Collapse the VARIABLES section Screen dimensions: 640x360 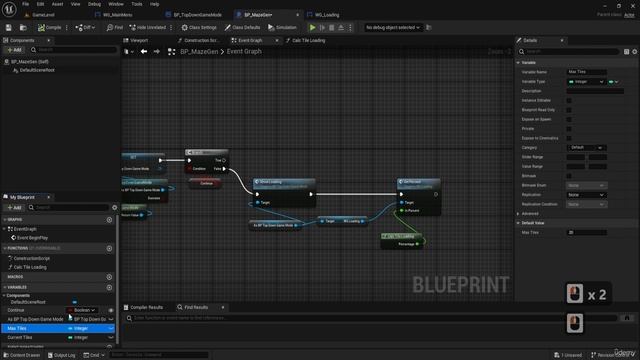[5, 287]
